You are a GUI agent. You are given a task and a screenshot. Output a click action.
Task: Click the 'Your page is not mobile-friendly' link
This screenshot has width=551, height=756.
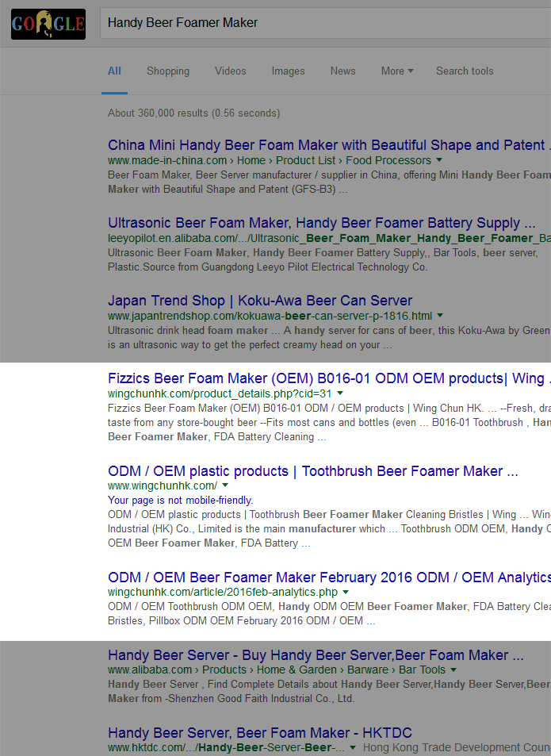click(x=180, y=500)
